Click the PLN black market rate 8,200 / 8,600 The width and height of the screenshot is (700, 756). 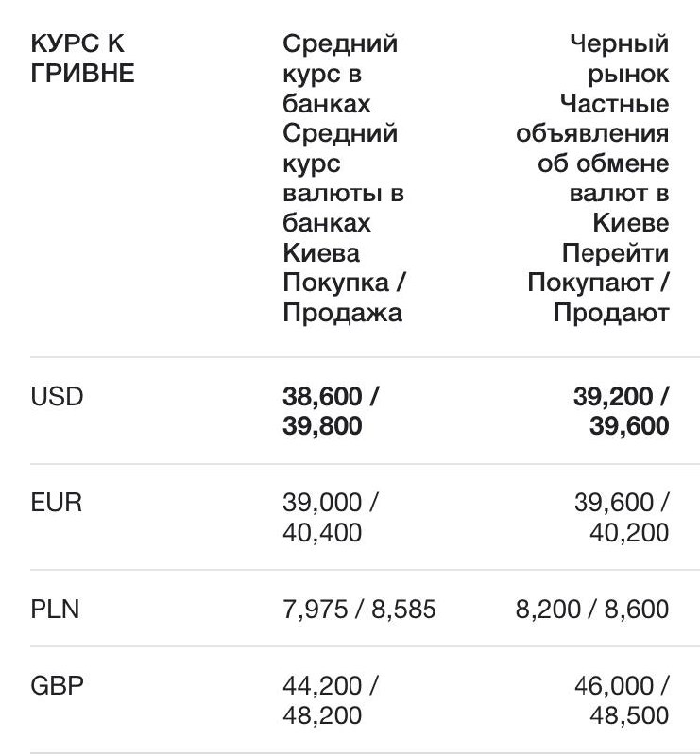(x=592, y=610)
